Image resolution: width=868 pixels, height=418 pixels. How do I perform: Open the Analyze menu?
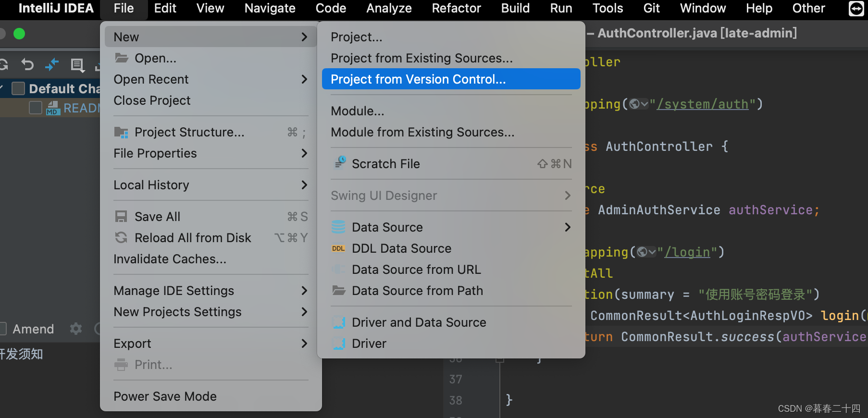coord(389,8)
